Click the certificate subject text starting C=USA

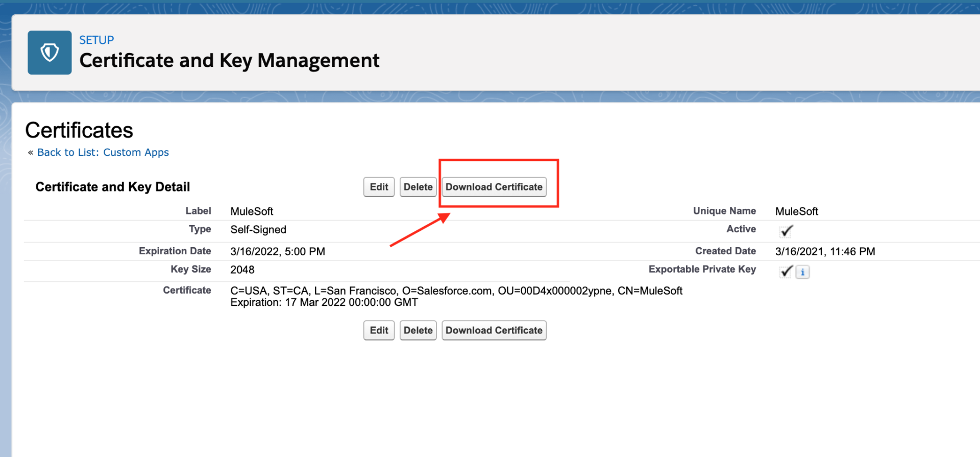[x=456, y=291]
